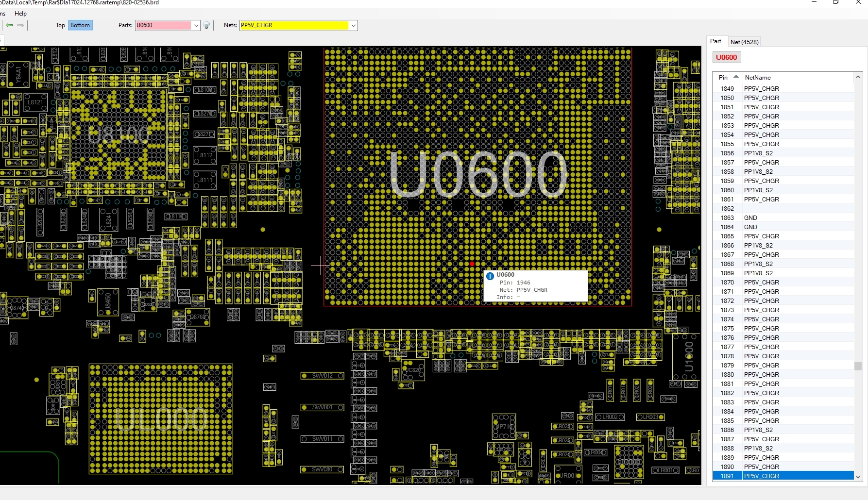The height and width of the screenshot is (500, 868).
Task: Select pin 1872 row in the list
Action: 783,300
